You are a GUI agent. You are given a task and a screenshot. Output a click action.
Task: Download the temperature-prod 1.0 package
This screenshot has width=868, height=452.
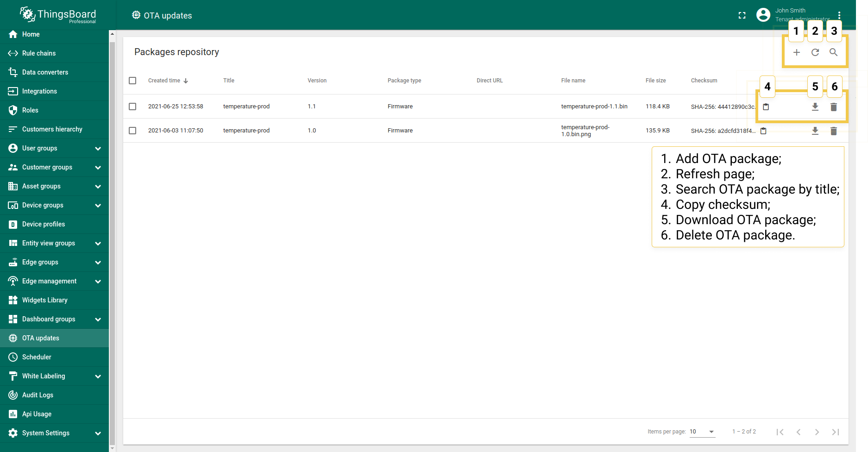click(x=815, y=131)
